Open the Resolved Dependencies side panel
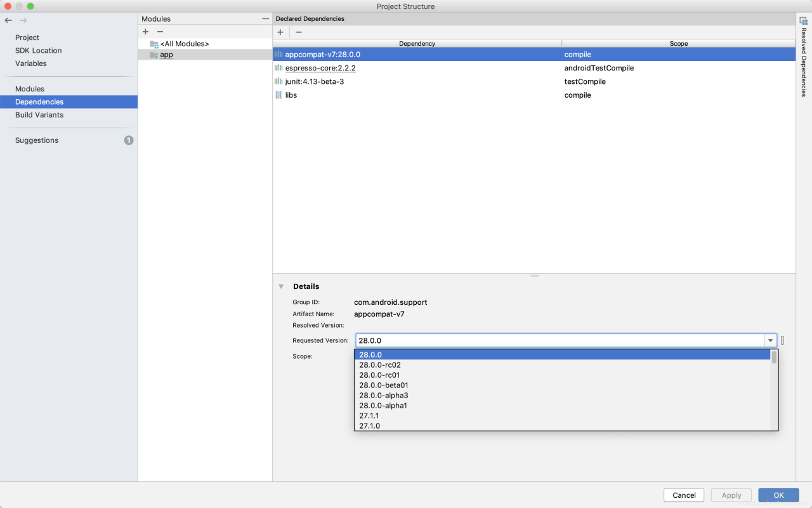 click(804, 56)
